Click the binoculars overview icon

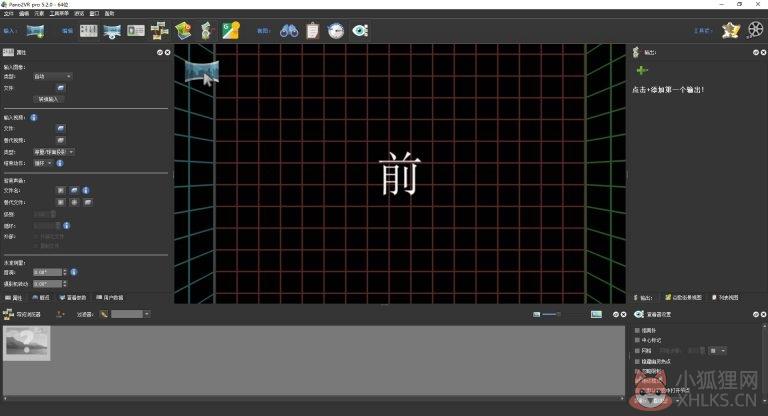(x=289, y=31)
